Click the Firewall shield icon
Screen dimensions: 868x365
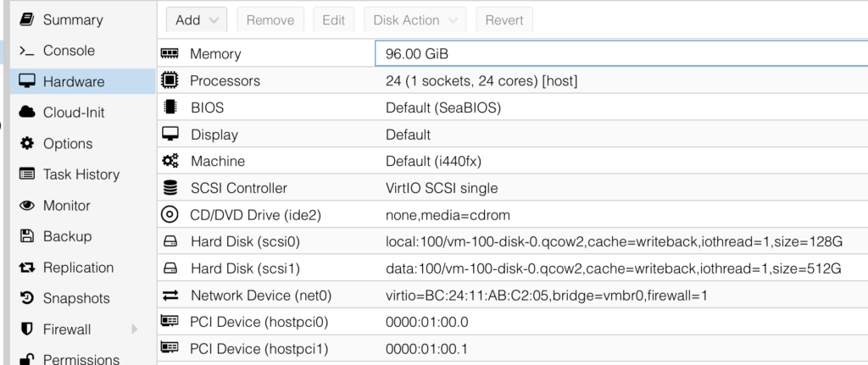(26, 329)
